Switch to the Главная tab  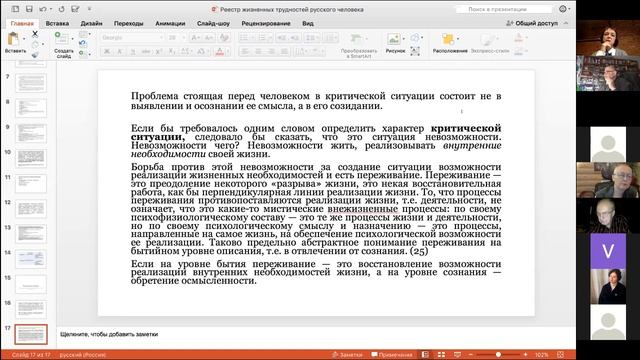point(22,23)
